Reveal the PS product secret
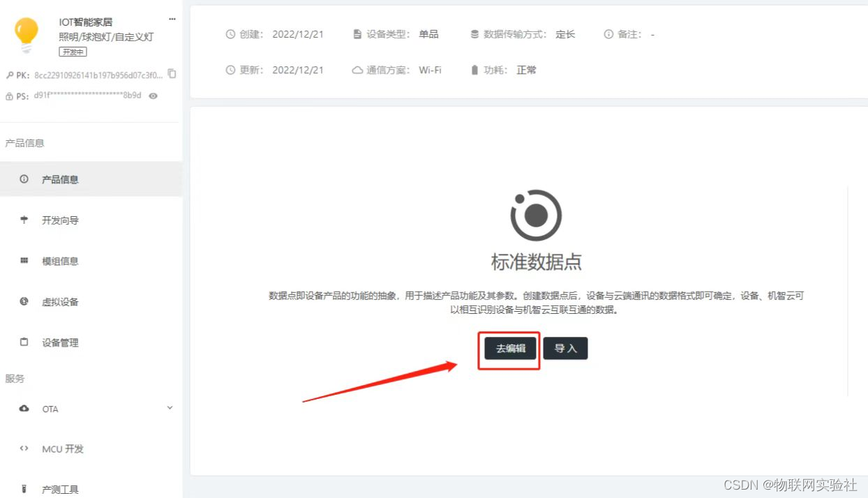This screenshot has height=498, width=868. click(154, 96)
